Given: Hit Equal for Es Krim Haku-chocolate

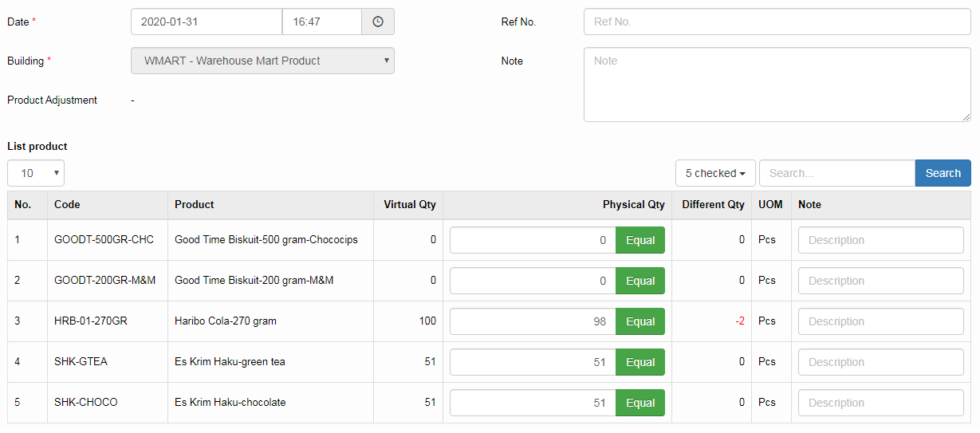Looking at the screenshot, I should pos(640,403).
